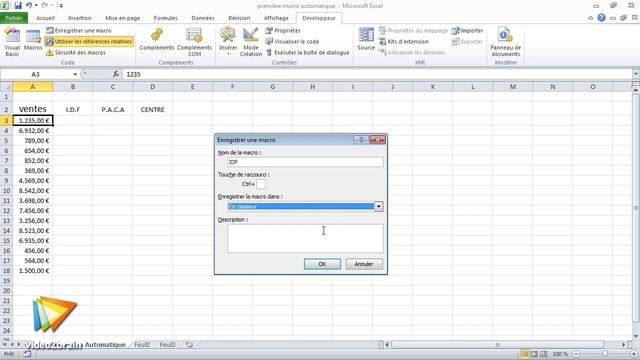640x360 pixels.
Task: Click the formula bar showing 1235
Action: tap(377, 74)
